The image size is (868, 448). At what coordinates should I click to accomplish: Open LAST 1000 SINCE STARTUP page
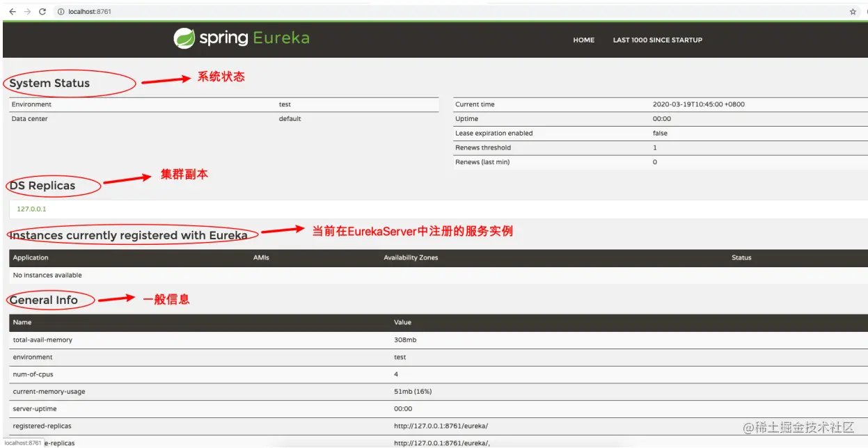657,40
